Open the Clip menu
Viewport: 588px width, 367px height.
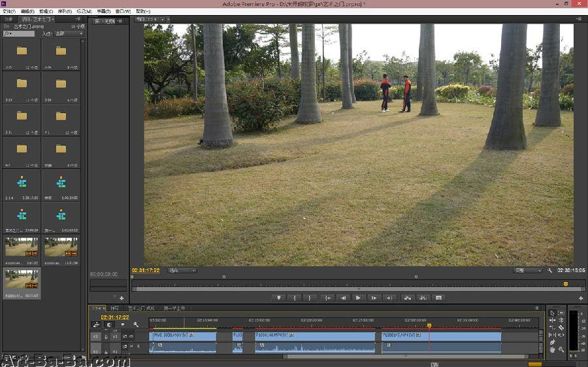[46, 11]
